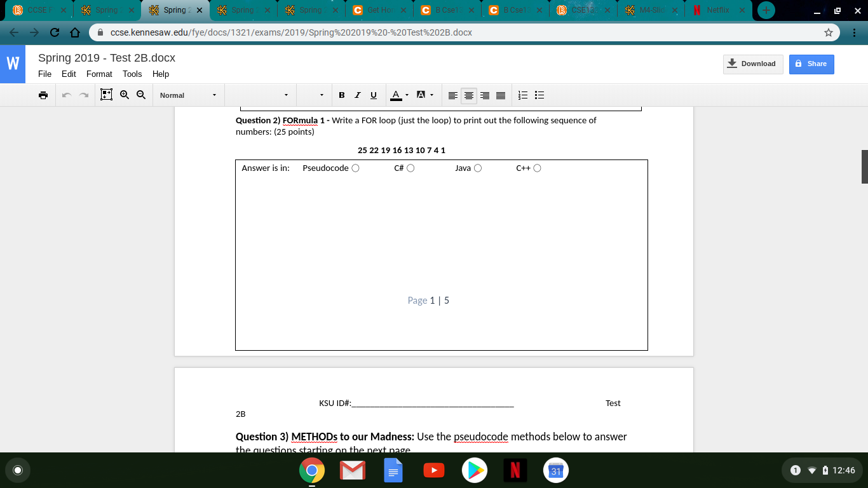Bookmark this page with the star

(828, 32)
